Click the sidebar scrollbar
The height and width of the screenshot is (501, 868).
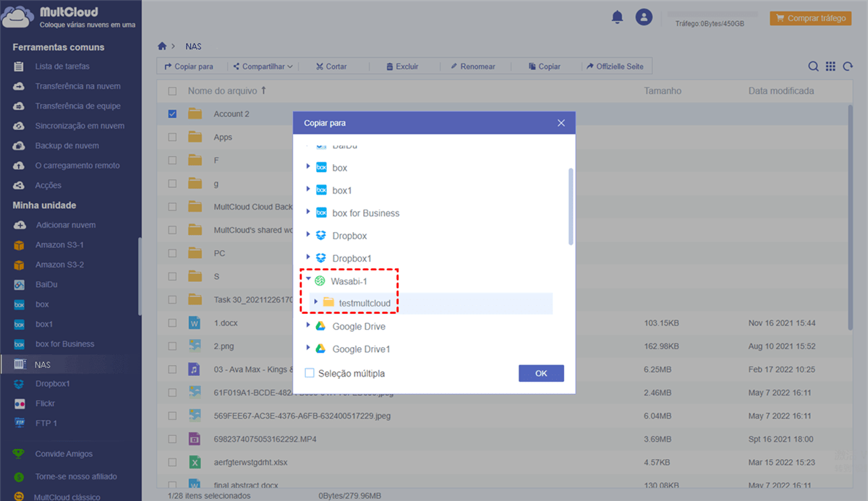140,276
